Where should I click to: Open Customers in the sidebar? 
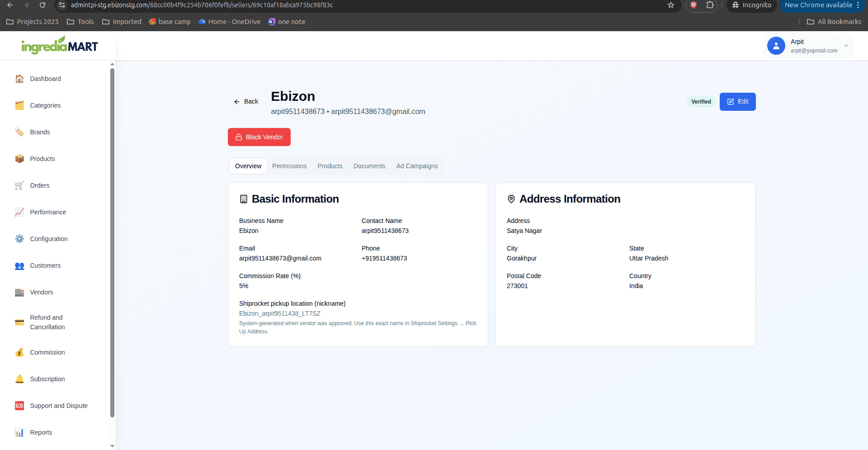45,265
